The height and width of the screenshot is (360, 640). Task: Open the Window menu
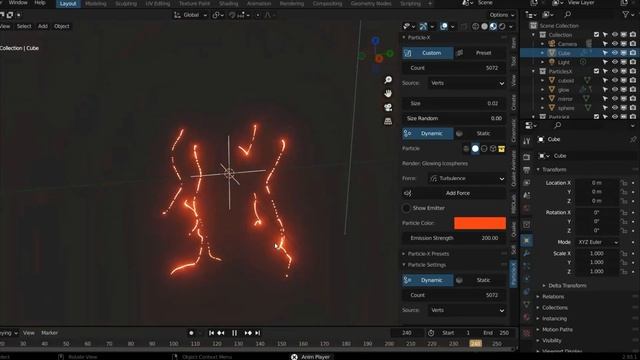point(18,2)
